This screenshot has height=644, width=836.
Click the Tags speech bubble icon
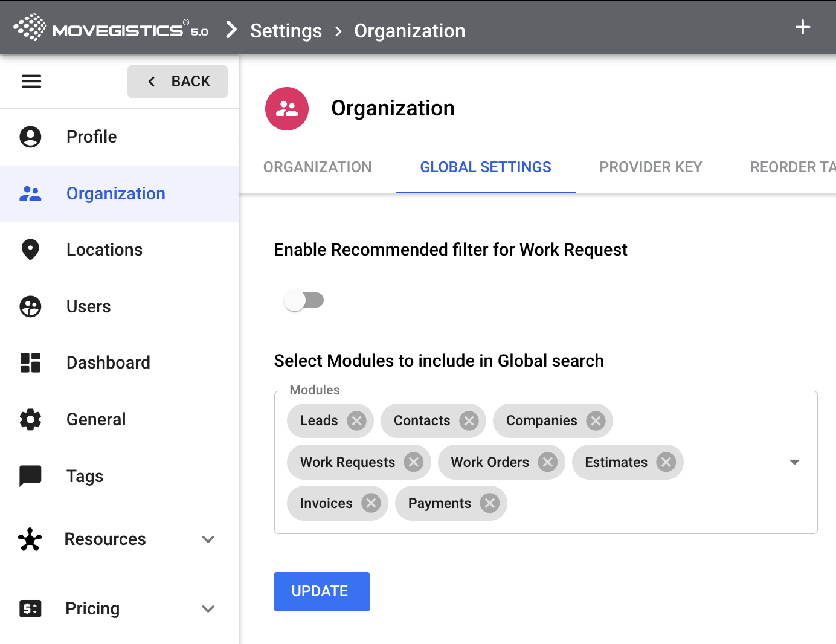(30, 476)
